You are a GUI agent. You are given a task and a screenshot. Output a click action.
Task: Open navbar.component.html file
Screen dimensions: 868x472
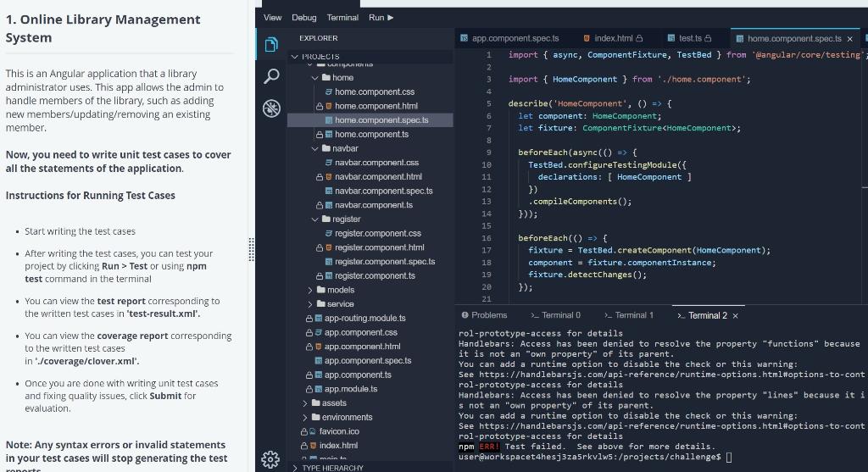click(x=378, y=177)
